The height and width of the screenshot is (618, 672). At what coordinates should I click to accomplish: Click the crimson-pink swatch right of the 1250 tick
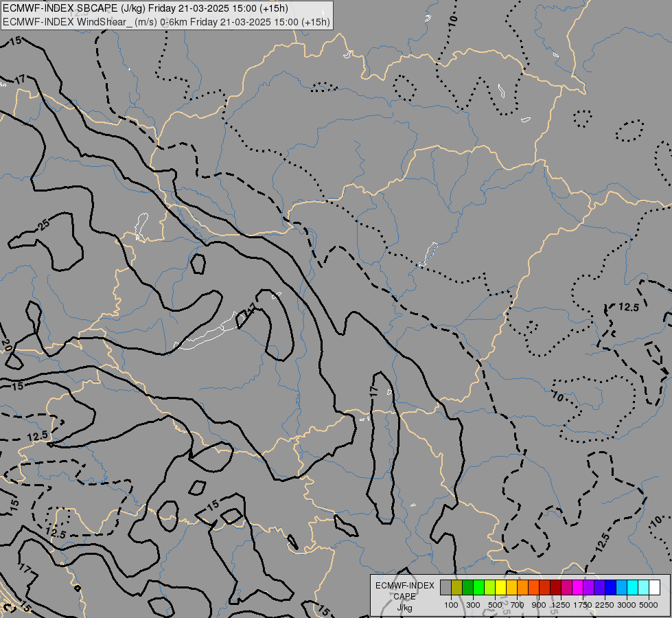tap(566, 587)
